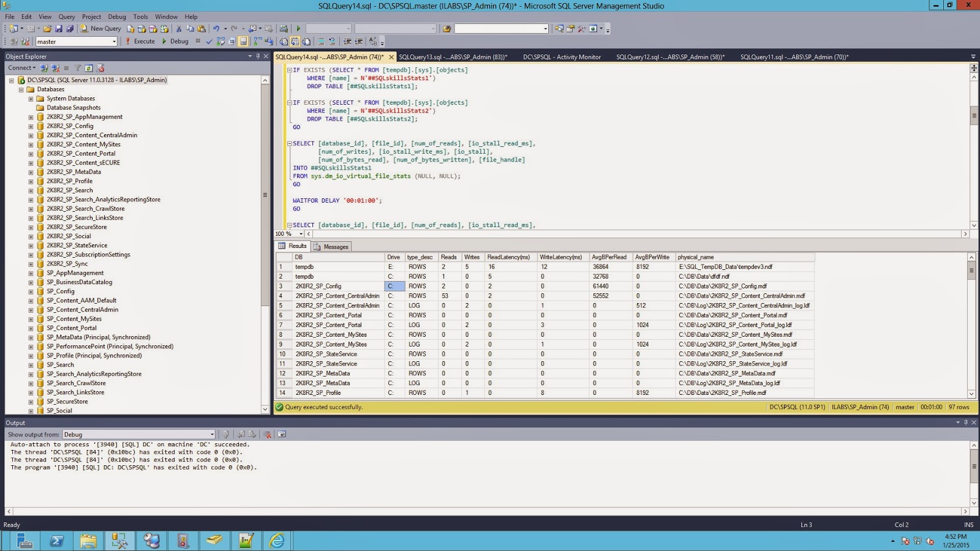
Task: Click the physical_name column header
Action: (x=696, y=257)
